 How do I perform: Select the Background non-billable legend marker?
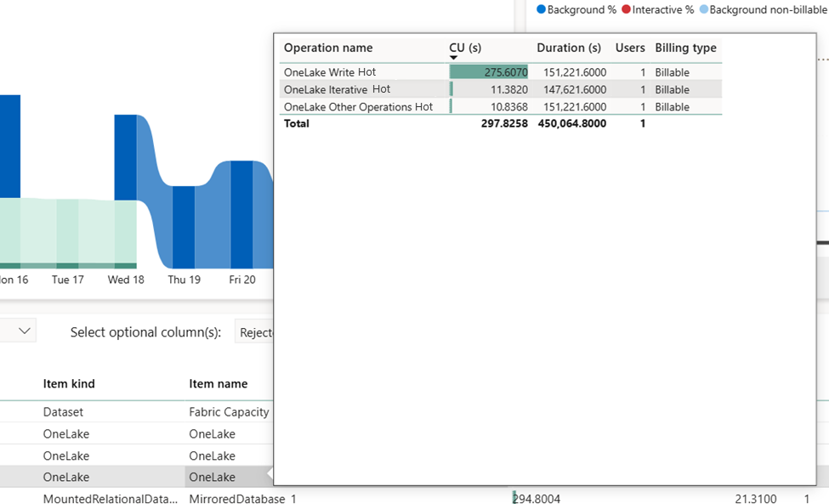coord(703,9)
